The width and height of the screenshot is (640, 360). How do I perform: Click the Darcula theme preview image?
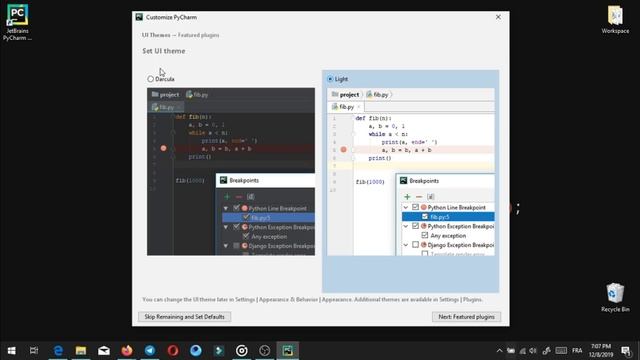pyautogui.click(x=231, y=172)
